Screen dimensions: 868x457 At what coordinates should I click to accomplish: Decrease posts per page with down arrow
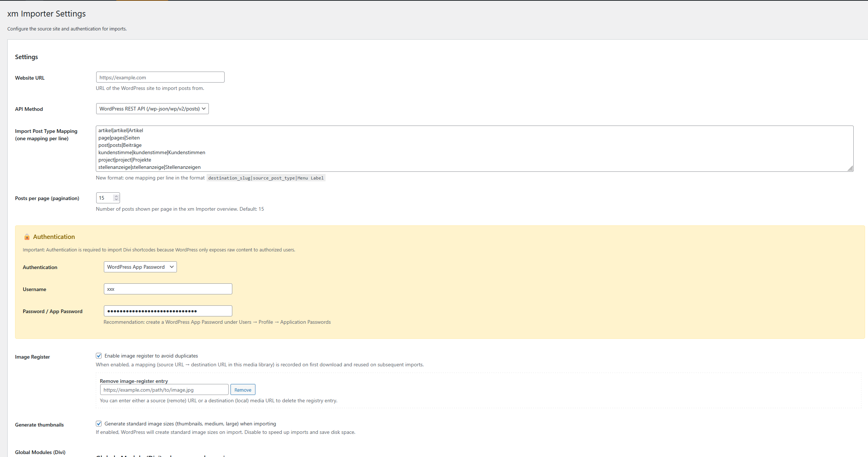tap(116, 200)
